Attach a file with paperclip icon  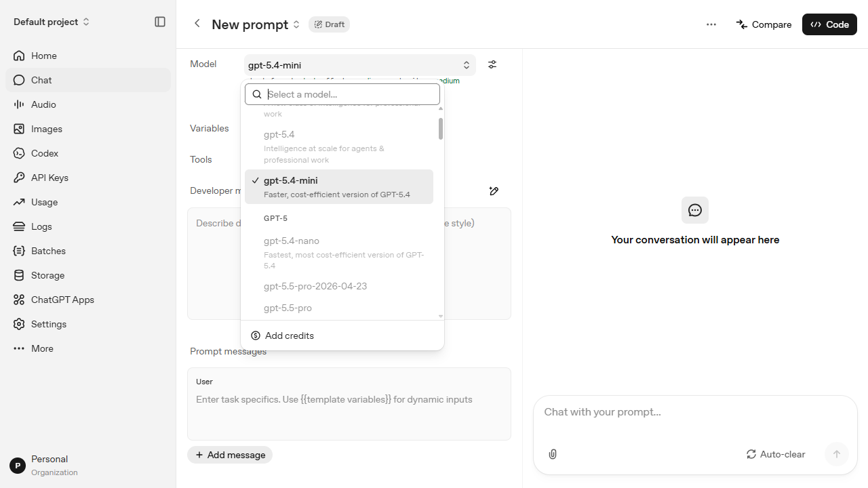[553, 454]
